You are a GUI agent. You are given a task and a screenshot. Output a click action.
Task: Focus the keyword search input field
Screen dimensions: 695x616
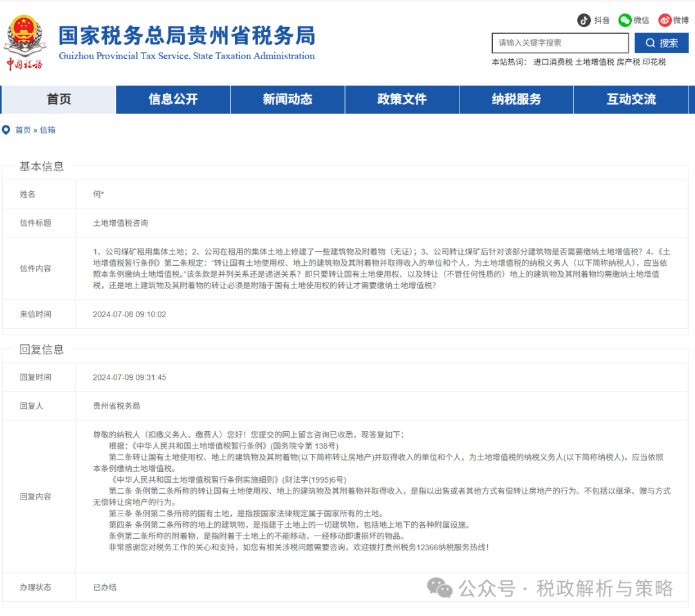coord(559,43)
